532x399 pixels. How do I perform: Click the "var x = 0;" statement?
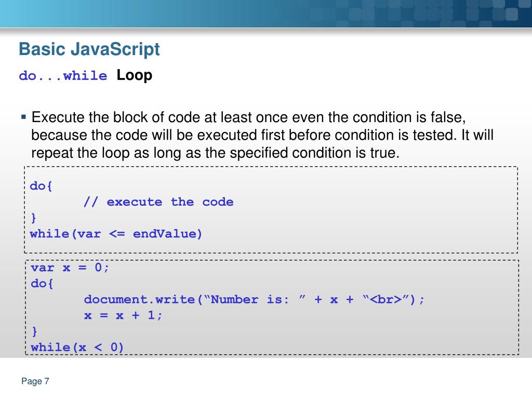[70, 268]
